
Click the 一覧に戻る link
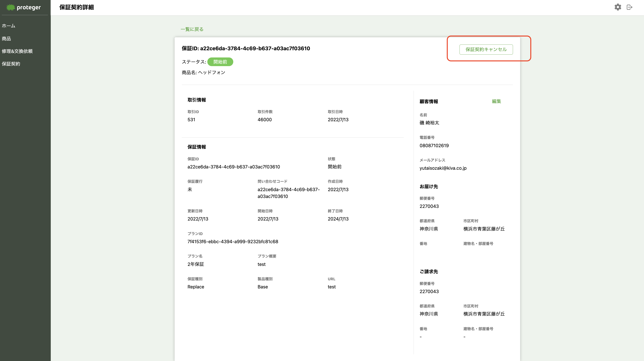(x=192, y=29)
